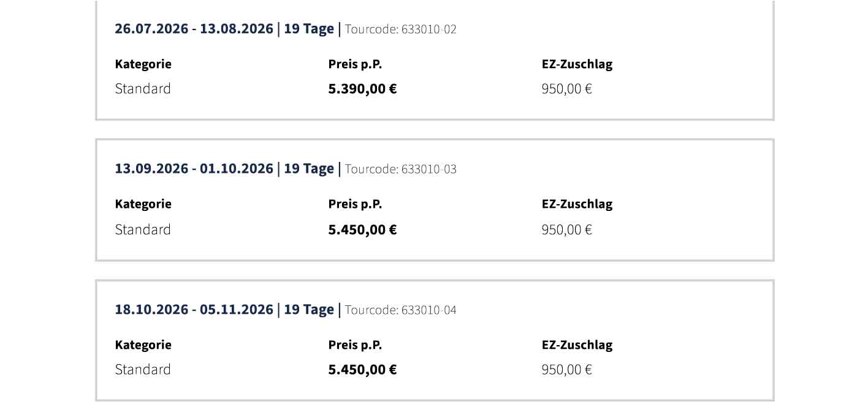The height and width of the screenshot is (412, 868).
Task: Click Preis p.P. label in the September card
Action: (x=355, y=204)
